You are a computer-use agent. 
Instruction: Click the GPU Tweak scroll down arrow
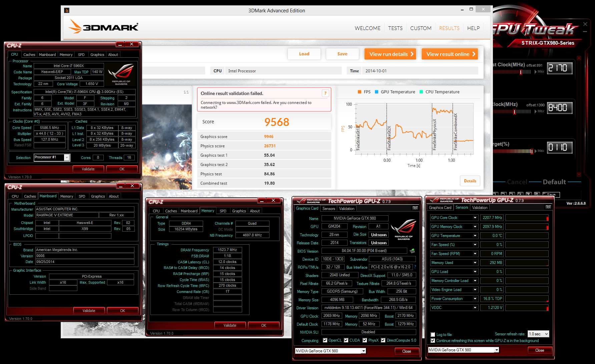(579, 174)
